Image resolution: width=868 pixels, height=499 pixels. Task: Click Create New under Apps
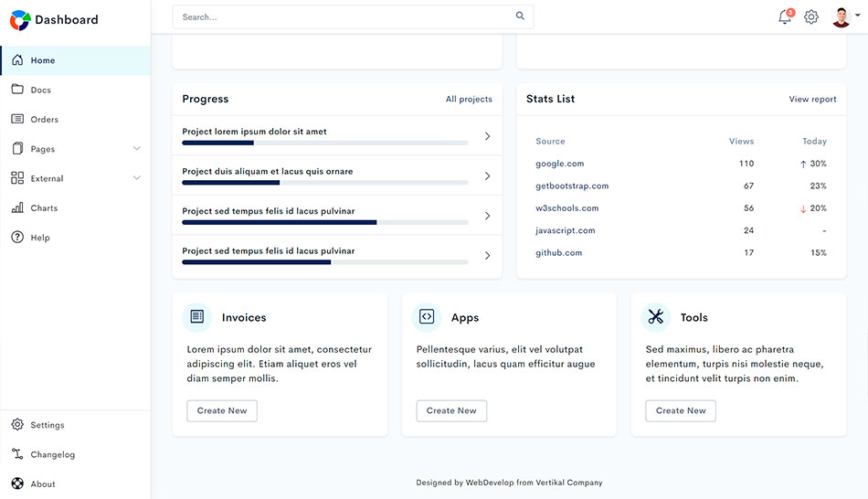tap(451, 410)
